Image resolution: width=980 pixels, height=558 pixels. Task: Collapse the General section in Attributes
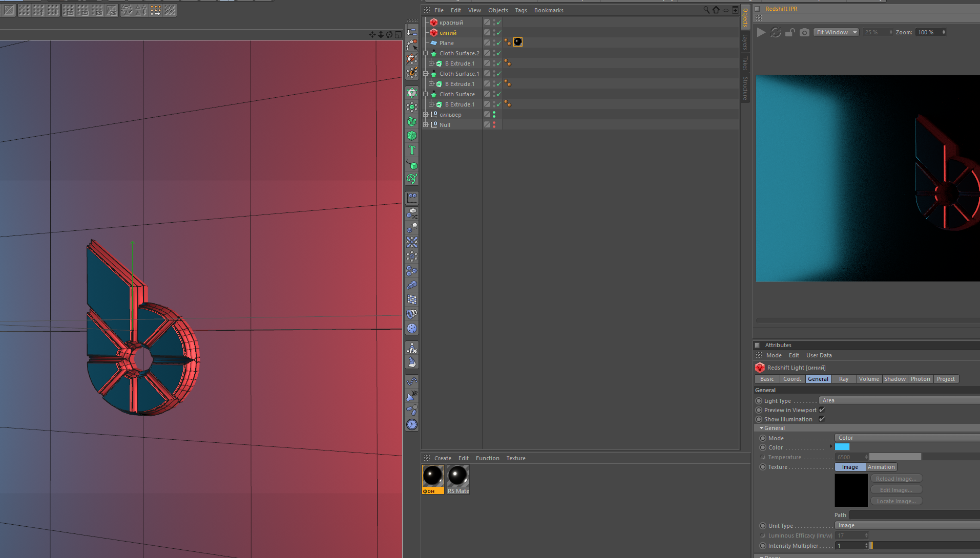point(762,428)
